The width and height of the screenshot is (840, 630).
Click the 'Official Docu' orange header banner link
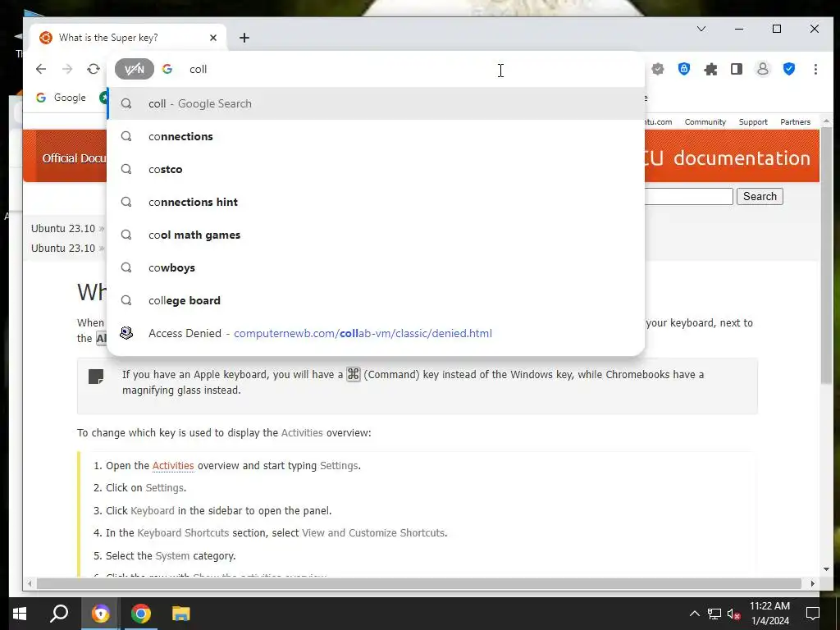click(74, 158)
